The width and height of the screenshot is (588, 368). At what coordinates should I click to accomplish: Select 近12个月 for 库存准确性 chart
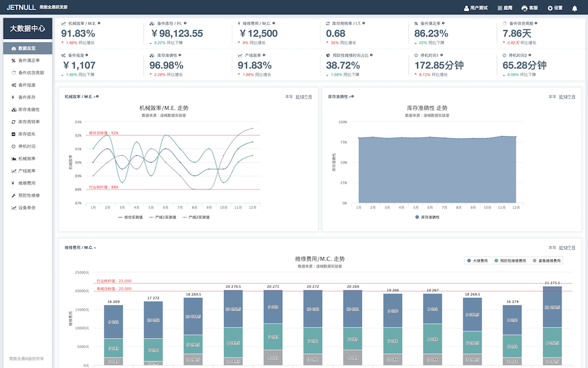[567, 97]
